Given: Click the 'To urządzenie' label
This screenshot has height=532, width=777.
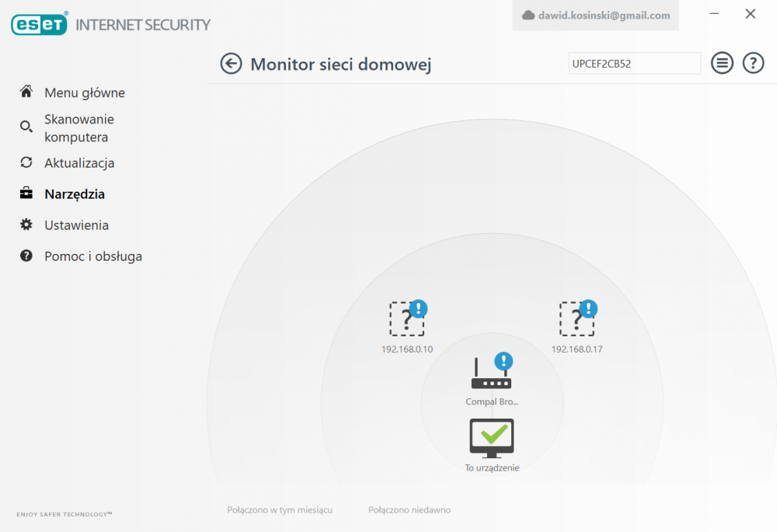Looking at the screenshot, I should tap(492, 468).
